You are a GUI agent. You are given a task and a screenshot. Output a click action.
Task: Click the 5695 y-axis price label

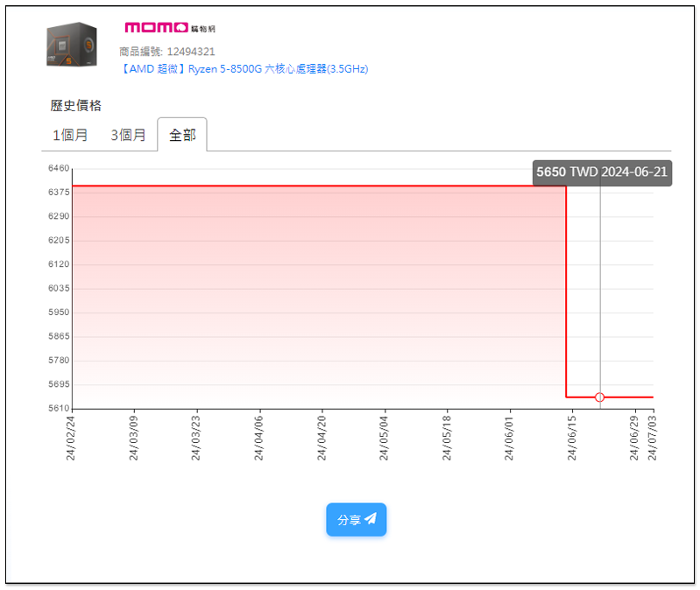click(x=59, y=384)
